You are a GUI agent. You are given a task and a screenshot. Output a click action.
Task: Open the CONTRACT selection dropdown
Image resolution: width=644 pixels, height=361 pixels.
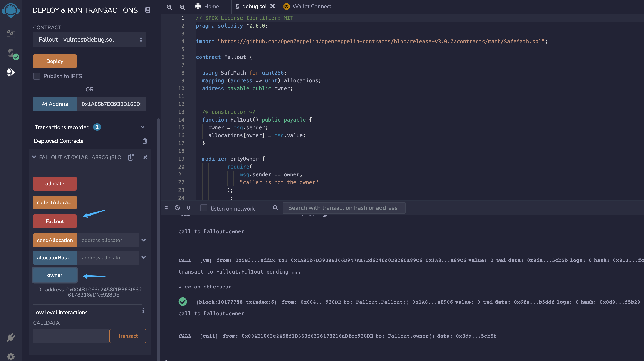[x=89, y=40]
